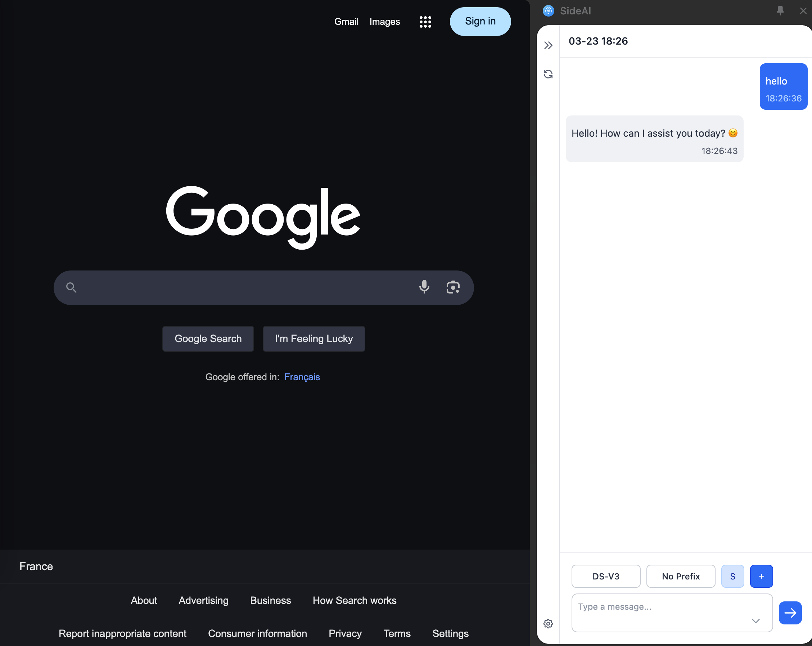812x646 pixels.
Task: Start voice search with microphone icon
Action: (424, 287)
